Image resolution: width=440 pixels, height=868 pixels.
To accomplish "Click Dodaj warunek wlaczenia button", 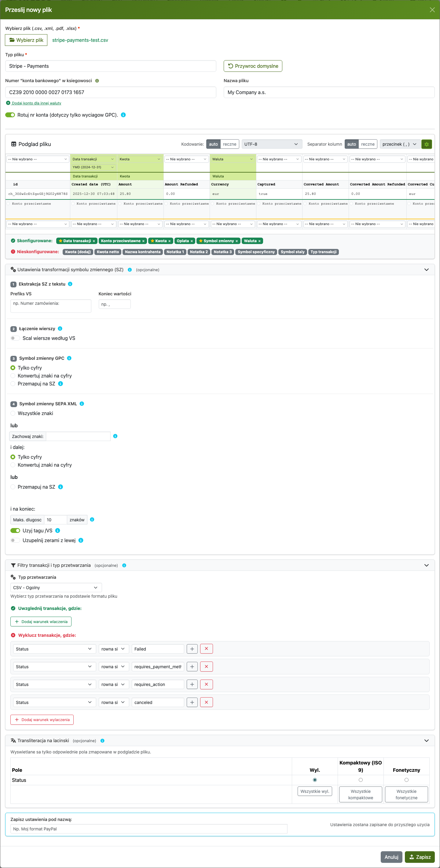I will tap(41, 622).
